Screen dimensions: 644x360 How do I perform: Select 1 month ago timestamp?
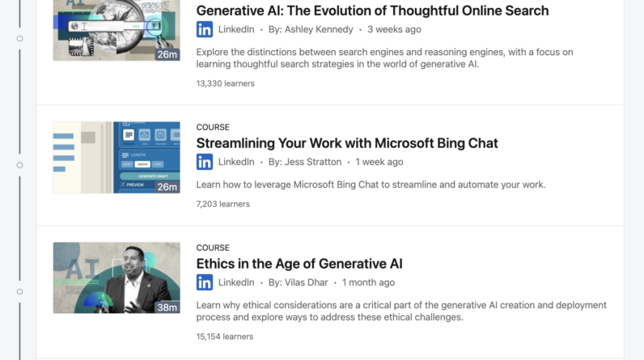[x=368, y=282]
